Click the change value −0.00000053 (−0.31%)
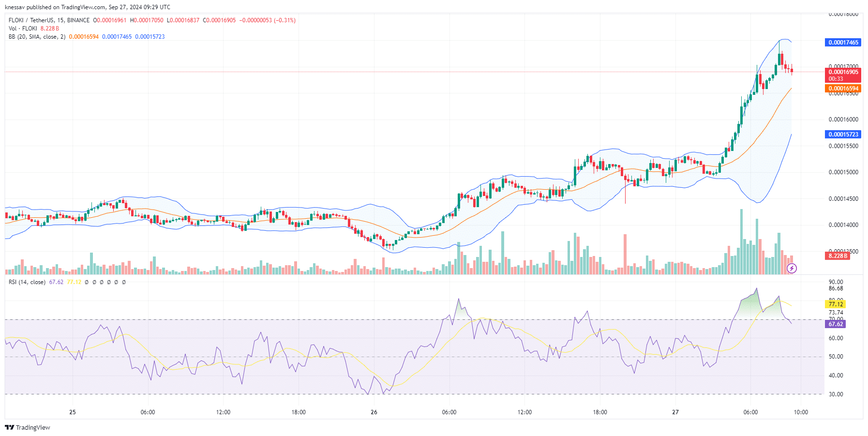The height and width of the screenshot is (436, 868). 267,20
